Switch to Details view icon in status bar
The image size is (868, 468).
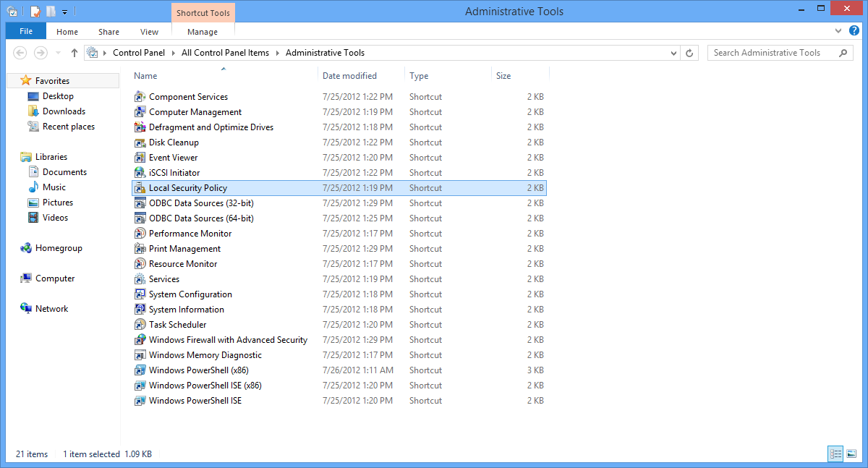[836, 454]
